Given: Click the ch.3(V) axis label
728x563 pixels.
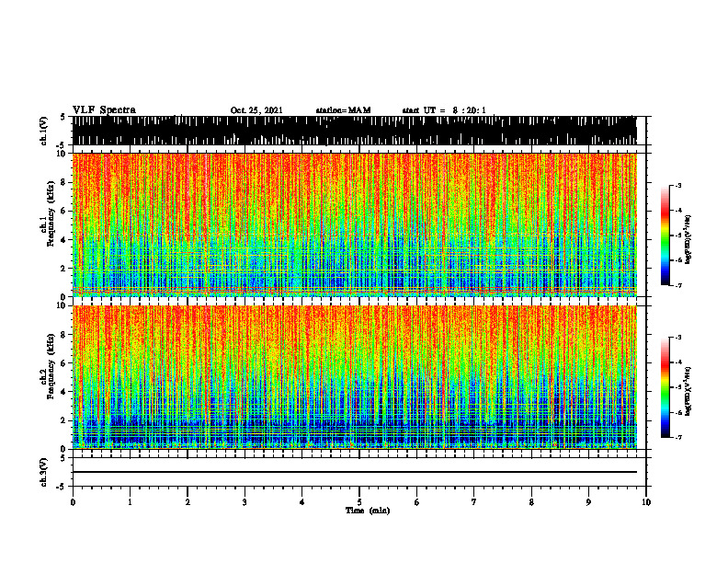Looking at the screenshot, I should pos(44,472).
